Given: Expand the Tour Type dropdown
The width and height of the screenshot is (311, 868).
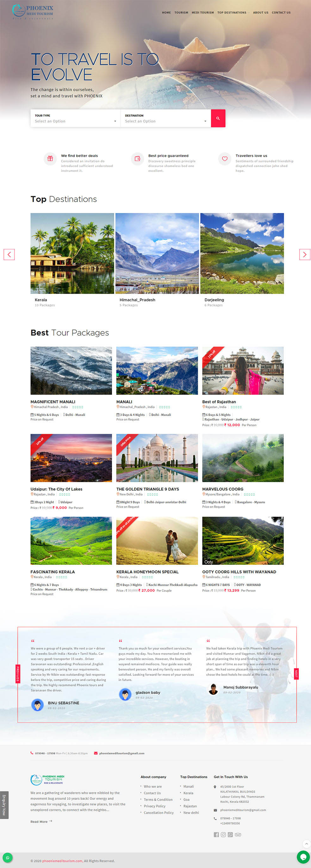Looking at the screenshot, I should pyautogui.click(x=76, y=118).
